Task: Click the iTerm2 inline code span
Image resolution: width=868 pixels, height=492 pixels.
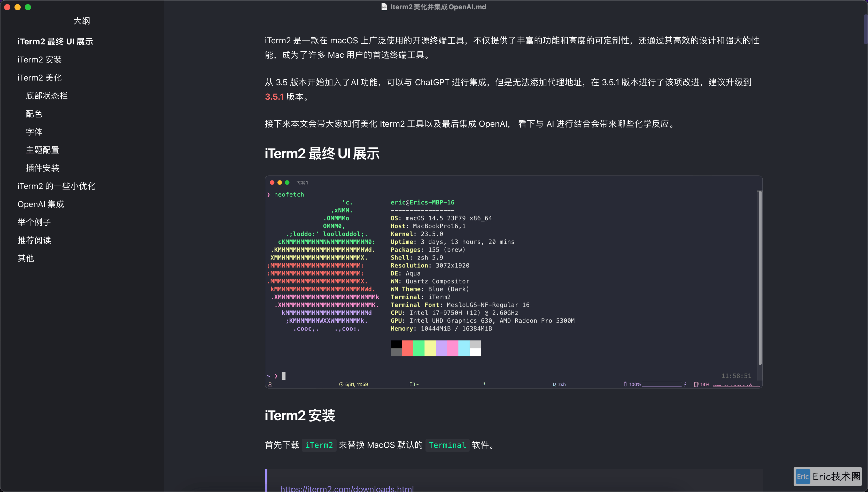Action: point(319,445)
